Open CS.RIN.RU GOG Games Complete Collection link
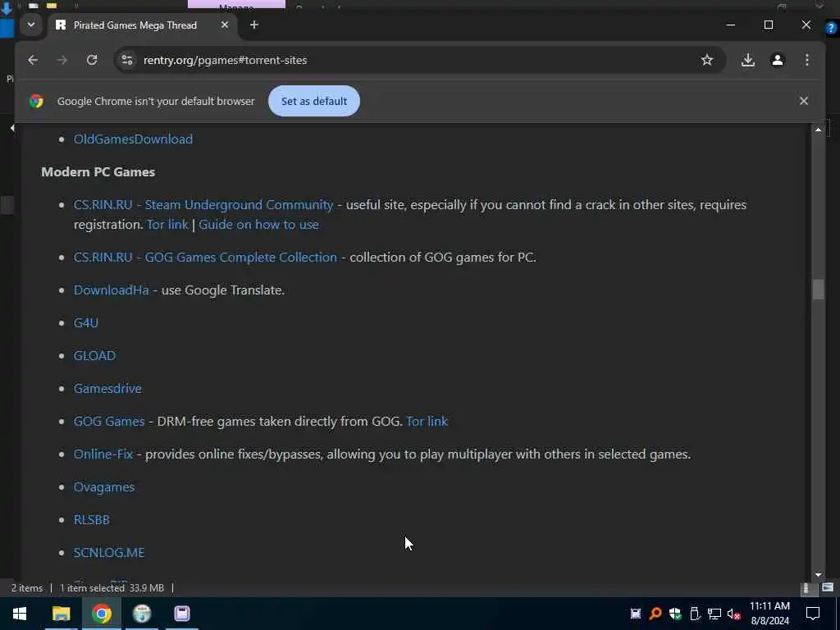 pyautogui.click(x=205, y=257)
